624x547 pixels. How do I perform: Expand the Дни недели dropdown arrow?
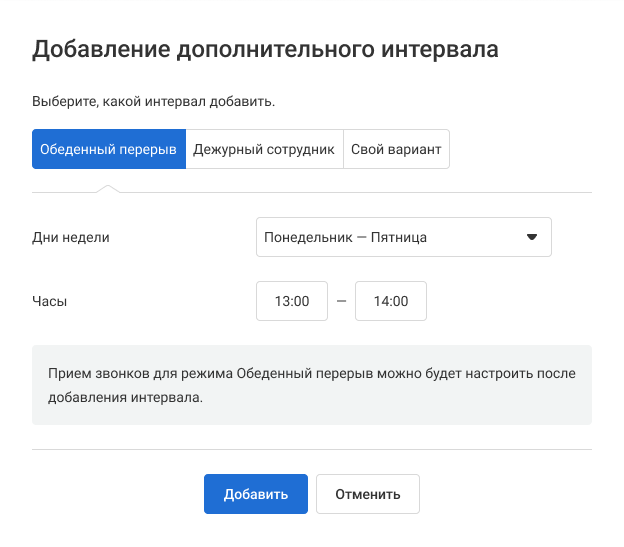click(x=532, y=238)
